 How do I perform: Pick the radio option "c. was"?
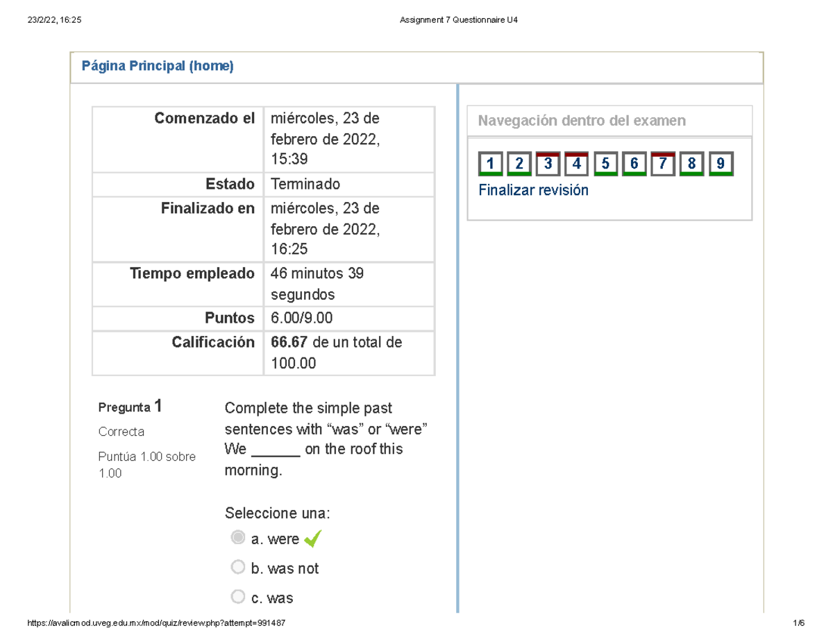tap(238, 597)
